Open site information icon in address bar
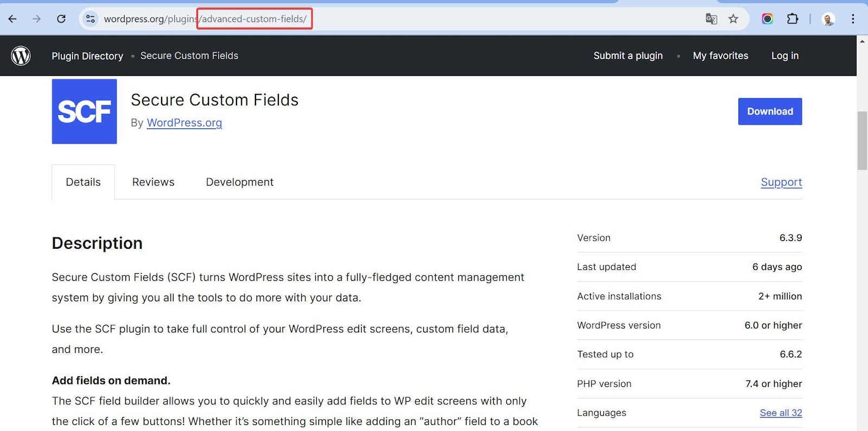 pos(90,19)
